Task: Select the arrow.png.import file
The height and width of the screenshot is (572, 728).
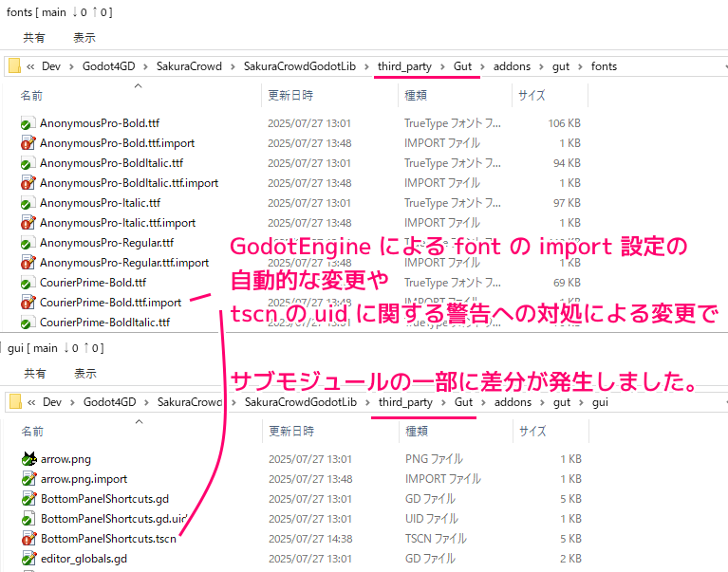Action: pyautogui.click(x=84, y=479)
